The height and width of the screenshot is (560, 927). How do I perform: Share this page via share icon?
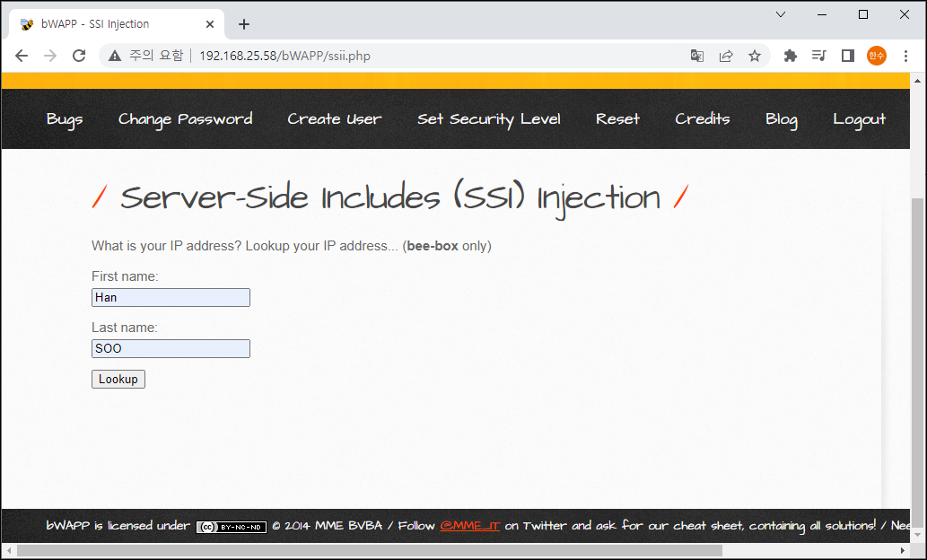point(726,56)
